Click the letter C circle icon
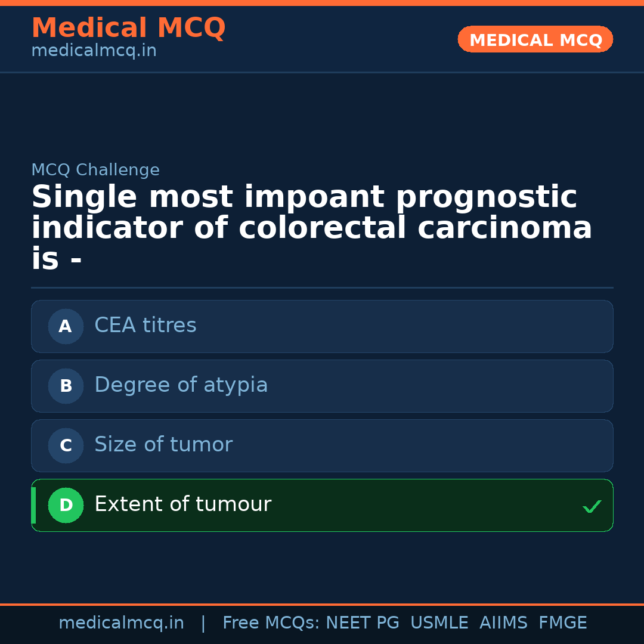Viewport: 644px width, 644px height. (66, 445)
